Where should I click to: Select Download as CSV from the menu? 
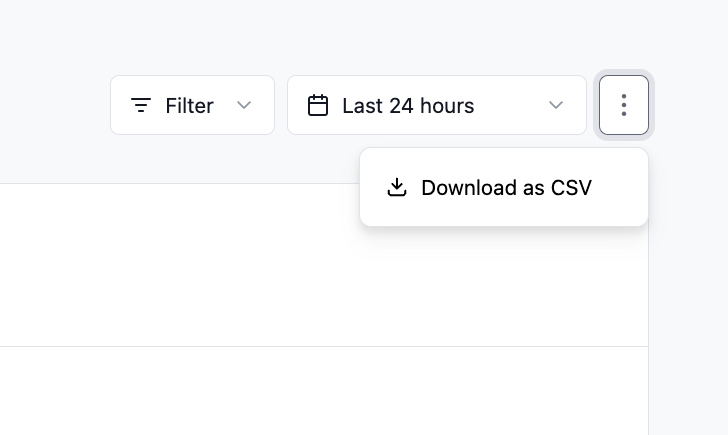[504, 188]
